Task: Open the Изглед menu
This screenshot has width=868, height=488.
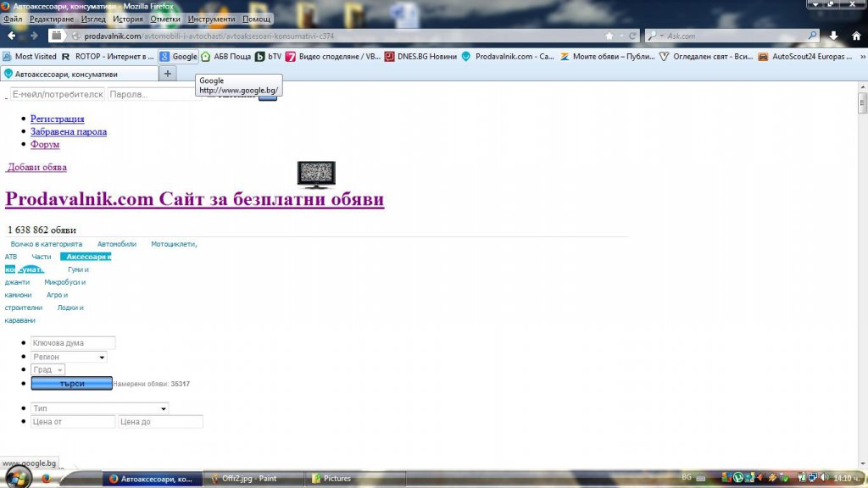Action: (x=93, y=19)
